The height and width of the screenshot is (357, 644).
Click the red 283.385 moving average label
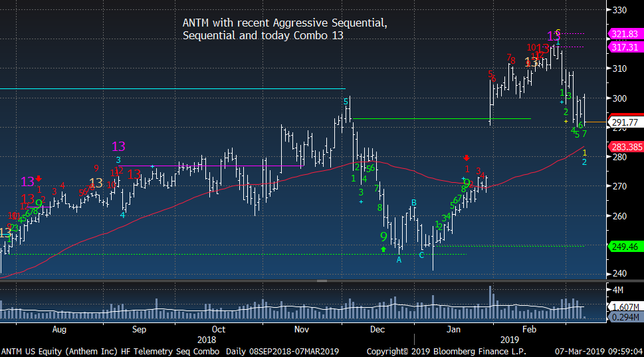point(626,147)
